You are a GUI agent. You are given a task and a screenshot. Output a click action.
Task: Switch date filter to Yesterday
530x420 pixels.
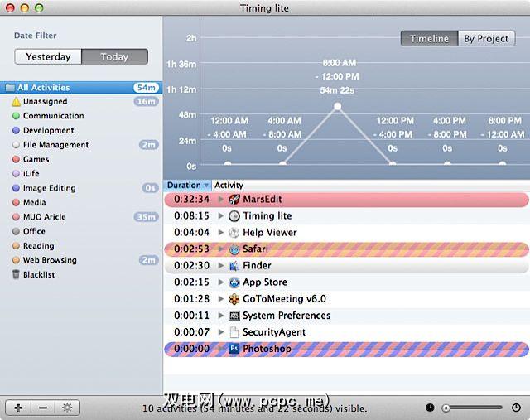[x=48, y=56]
